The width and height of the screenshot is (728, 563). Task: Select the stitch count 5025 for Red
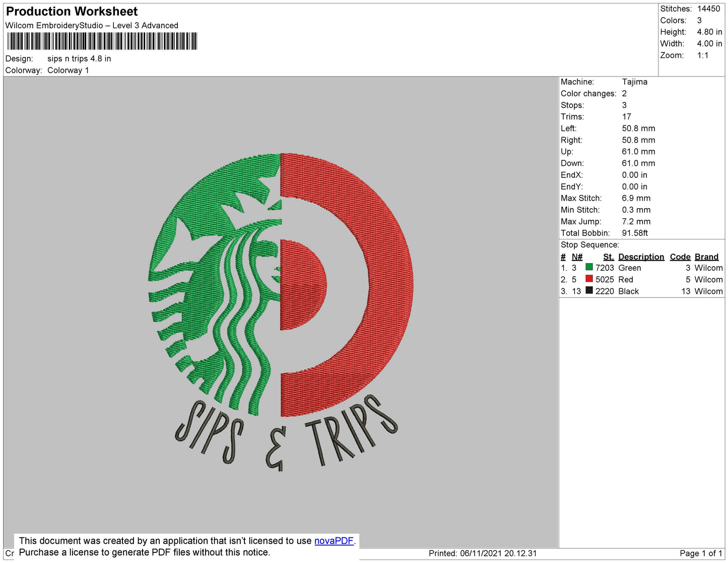click(x=605, y=280)
